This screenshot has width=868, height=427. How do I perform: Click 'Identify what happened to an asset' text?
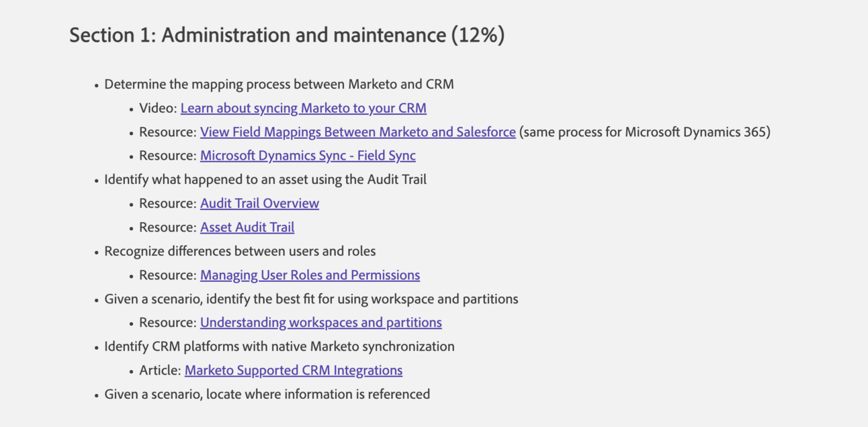tap(265, 180)
